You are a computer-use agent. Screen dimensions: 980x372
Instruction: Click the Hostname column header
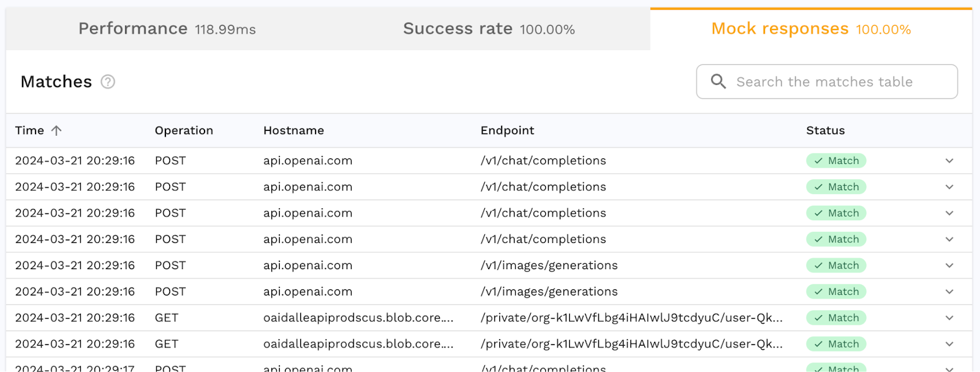click(293, 130)
